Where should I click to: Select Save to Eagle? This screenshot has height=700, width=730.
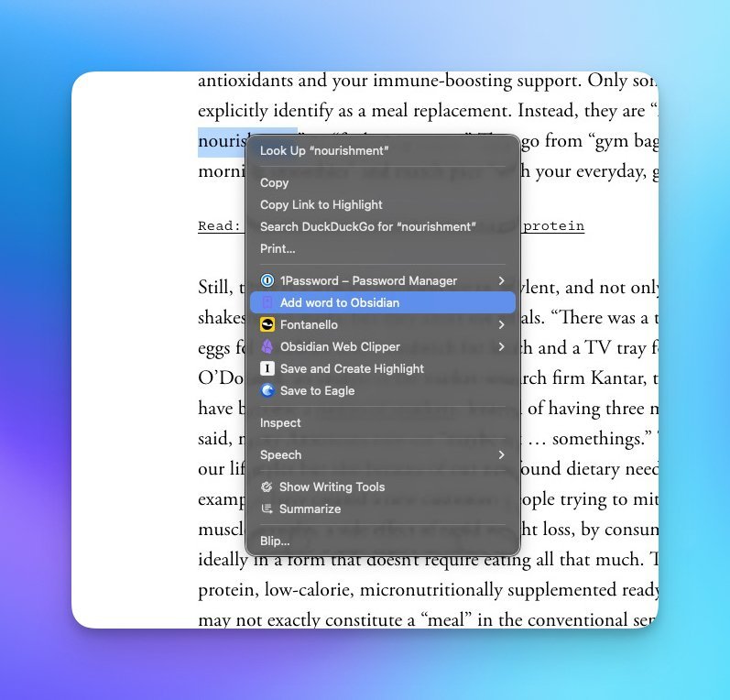[x=382, y=390]
